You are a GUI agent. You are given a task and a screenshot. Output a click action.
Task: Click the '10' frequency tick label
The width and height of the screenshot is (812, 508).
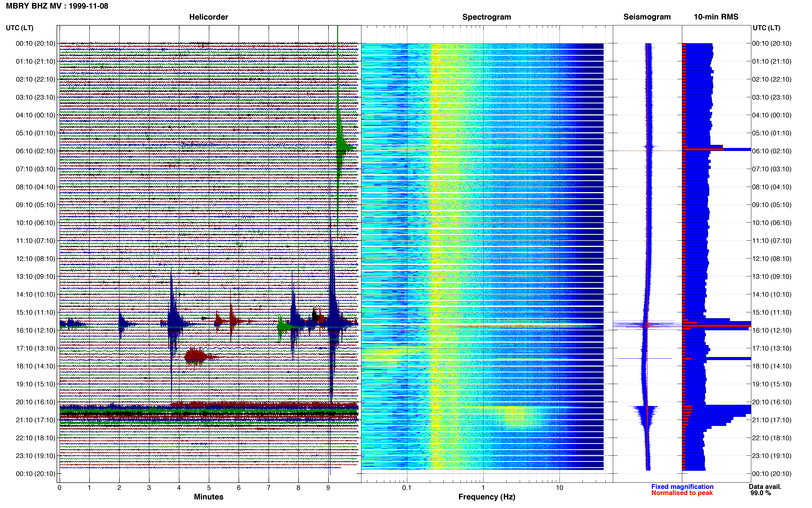(x=559, y=487)
